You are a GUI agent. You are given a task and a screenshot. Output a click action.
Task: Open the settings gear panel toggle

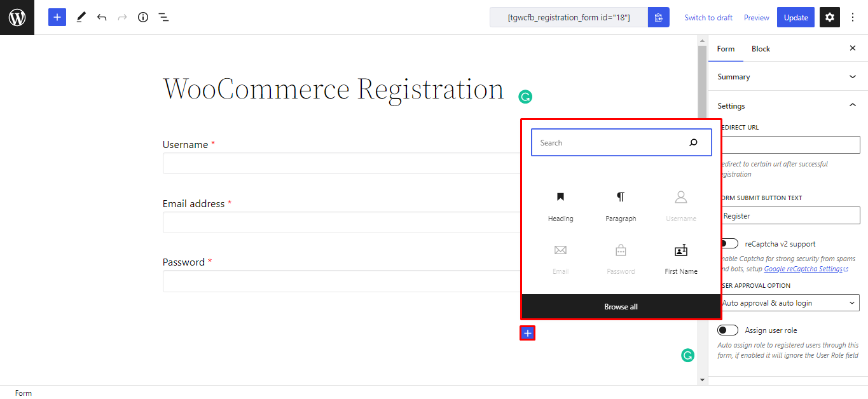point(829,17)
